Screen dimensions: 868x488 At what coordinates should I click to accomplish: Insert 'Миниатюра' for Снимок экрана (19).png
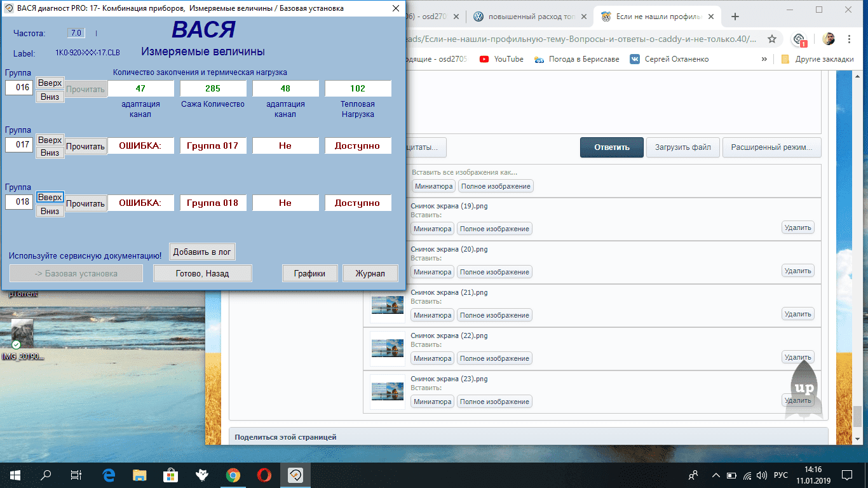(432, 229)
